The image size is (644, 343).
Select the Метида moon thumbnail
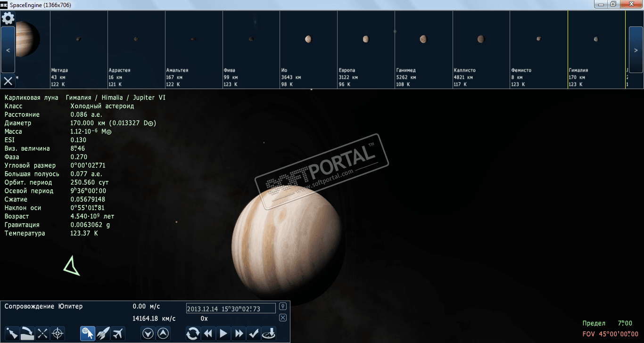click(x=79, y=49)
